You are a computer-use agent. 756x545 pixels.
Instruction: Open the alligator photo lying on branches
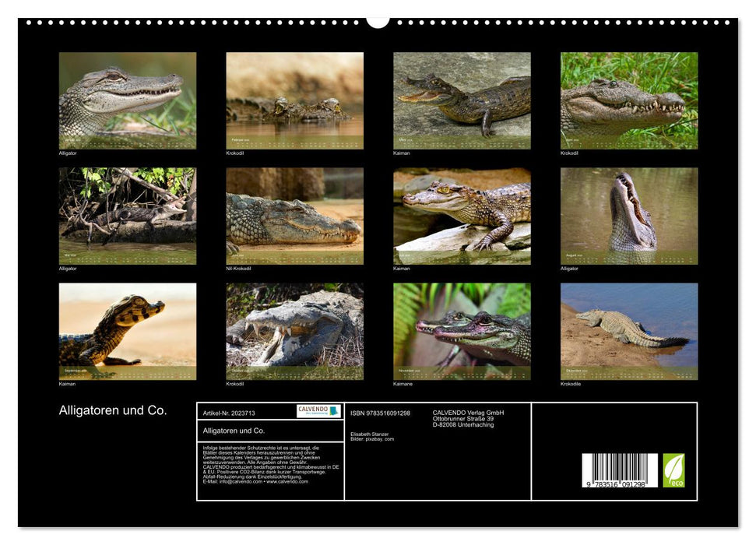click(128, 216)
